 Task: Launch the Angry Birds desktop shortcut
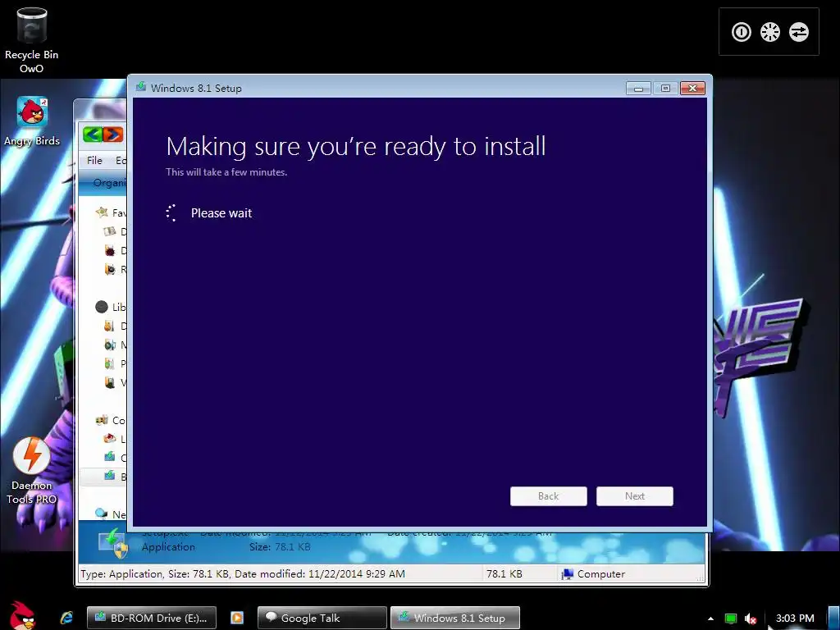click(32, 121)
